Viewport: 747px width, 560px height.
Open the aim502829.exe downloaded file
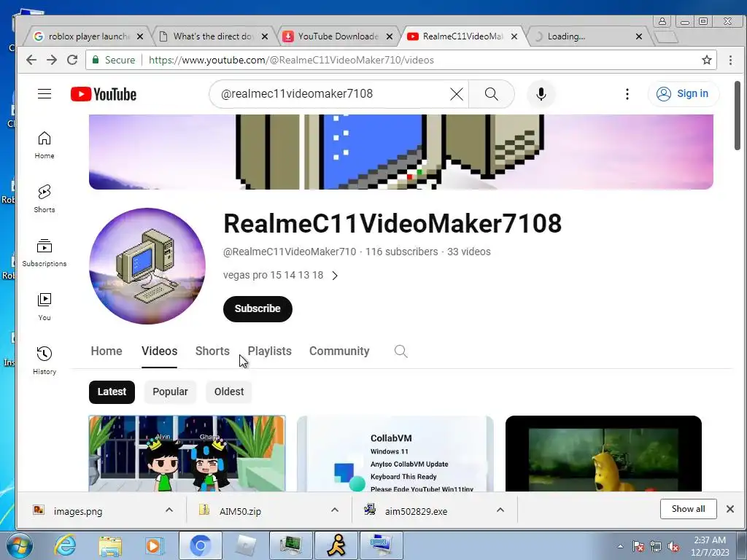[416, 511]
